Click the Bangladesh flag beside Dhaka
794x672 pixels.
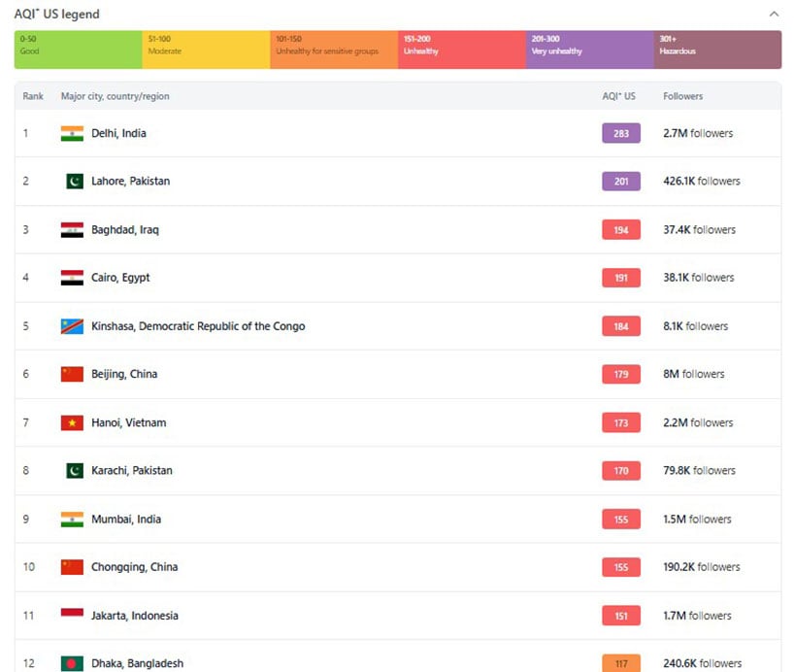coord(72,663)
